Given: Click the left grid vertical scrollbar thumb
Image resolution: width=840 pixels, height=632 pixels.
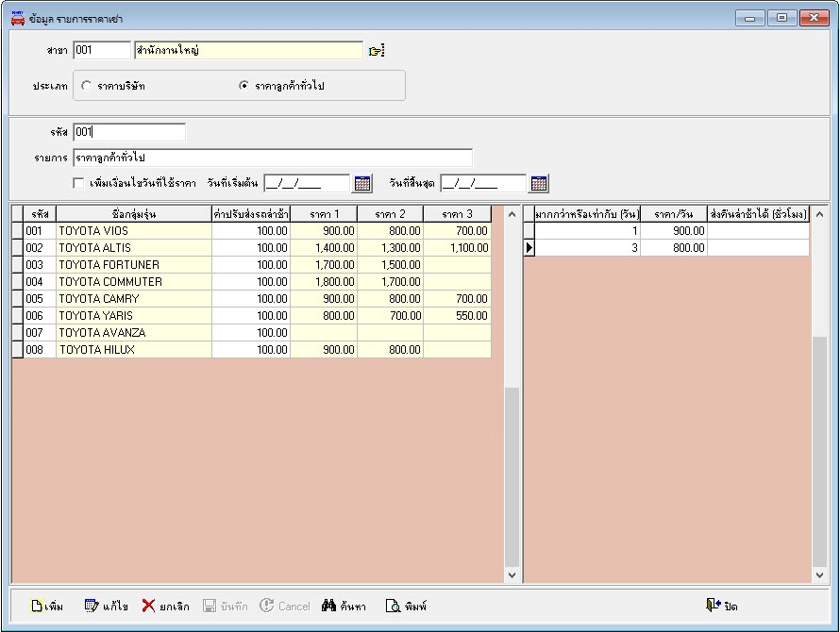Looking at the screenshot, I should coord(512,476).
